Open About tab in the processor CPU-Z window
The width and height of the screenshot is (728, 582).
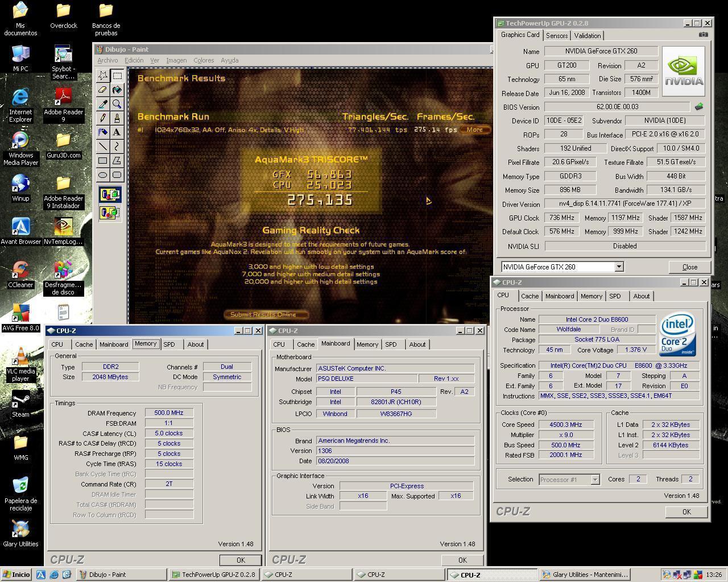(x=642, y=296)
